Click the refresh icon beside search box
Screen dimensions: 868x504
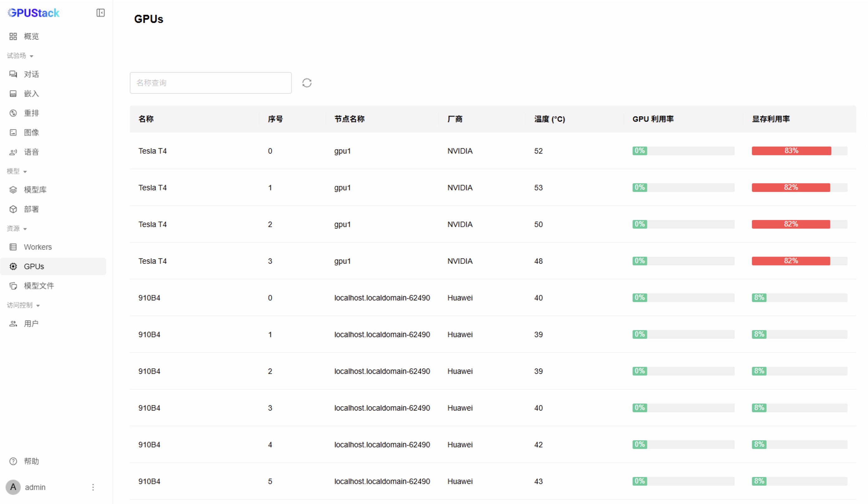coord(307,83)
